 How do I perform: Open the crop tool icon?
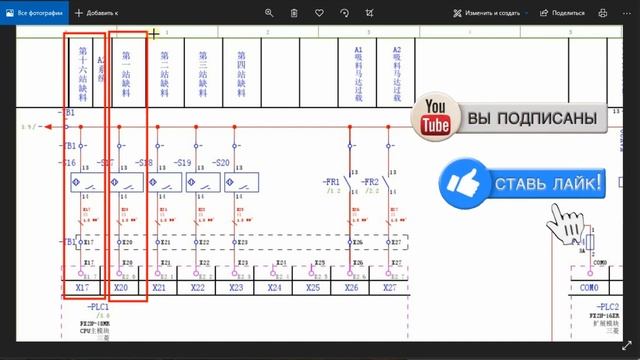click(x=369, y=13)
